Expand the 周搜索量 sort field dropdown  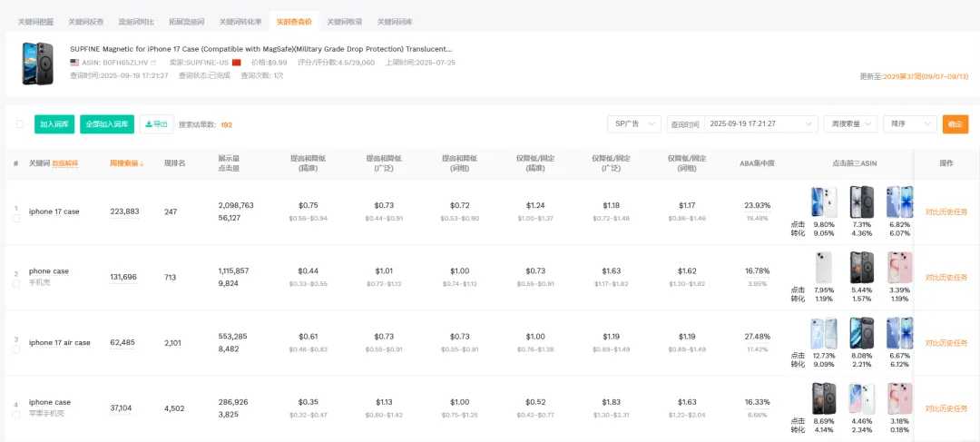click(x=850, y=123)
